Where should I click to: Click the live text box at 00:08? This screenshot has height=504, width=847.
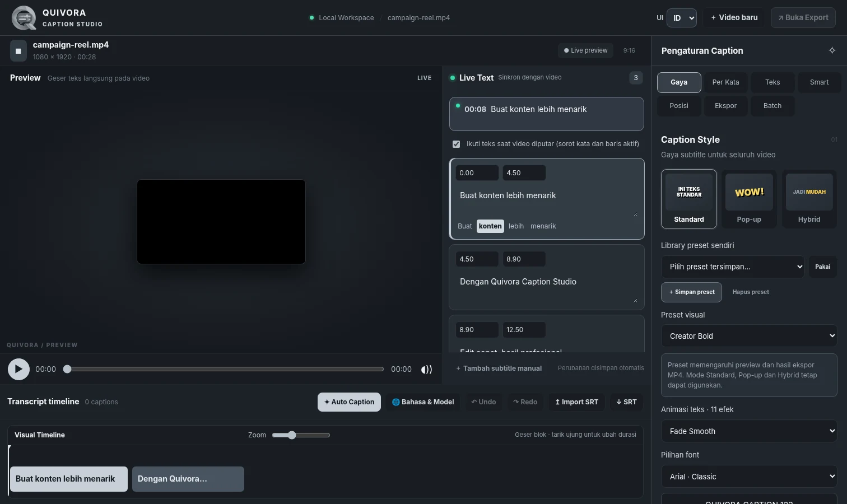coord(546,114)
